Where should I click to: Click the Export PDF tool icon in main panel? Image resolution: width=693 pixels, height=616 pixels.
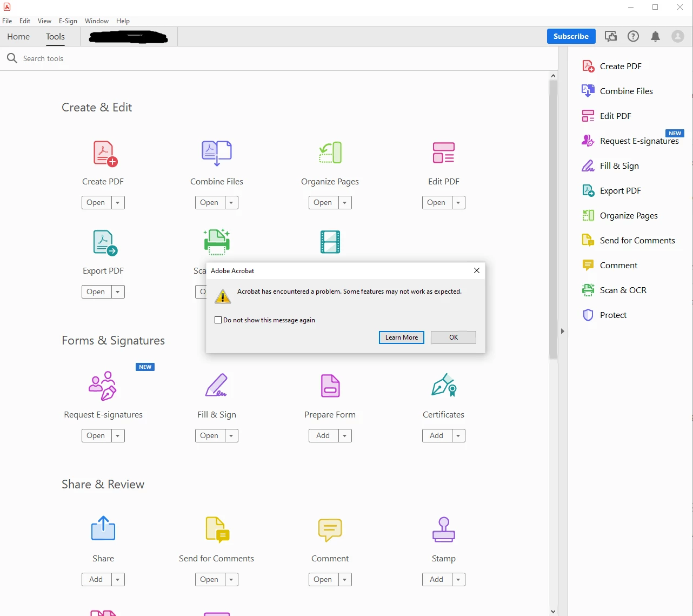tap(105, 243)
